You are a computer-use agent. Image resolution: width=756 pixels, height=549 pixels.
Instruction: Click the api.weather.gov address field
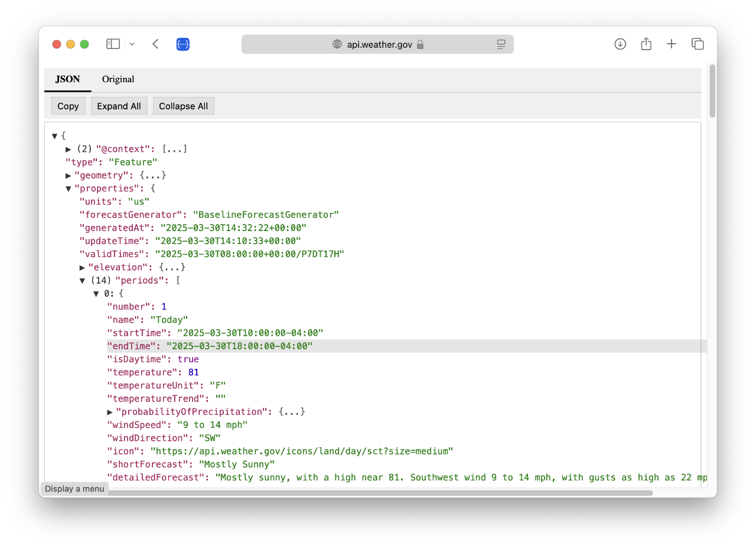click(x=377, y=44)
